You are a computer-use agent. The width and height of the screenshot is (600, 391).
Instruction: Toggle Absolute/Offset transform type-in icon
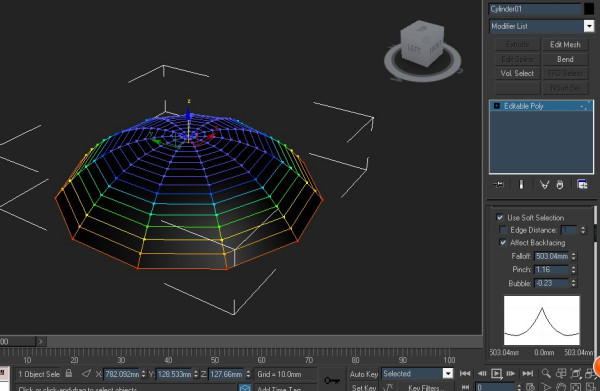[x=86, y=373]
